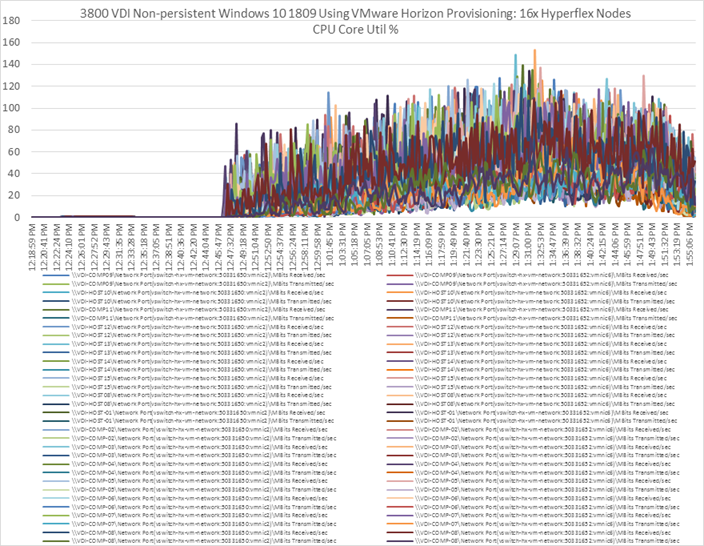Select legend entry VDI-HOST-01 vmnic2 MBits Received/sec
The width and height of the screenshot is (704, 546).
tap(184, 412)
